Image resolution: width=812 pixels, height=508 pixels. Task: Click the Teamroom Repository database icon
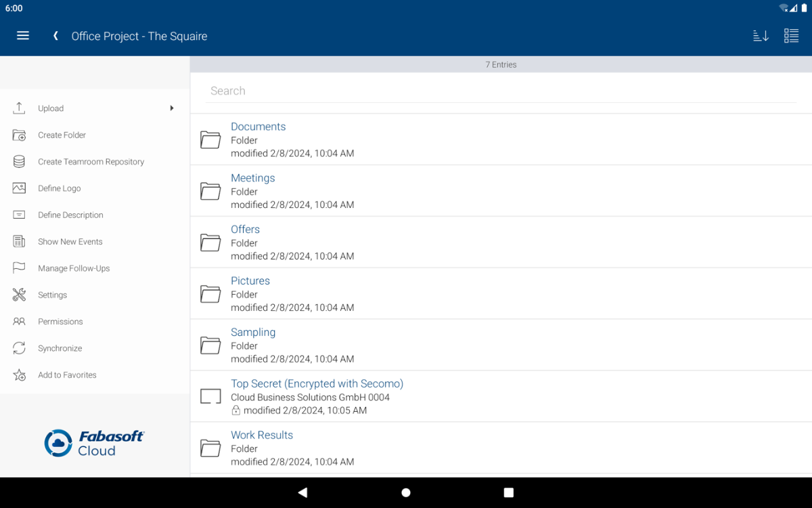tap(19, 162)
